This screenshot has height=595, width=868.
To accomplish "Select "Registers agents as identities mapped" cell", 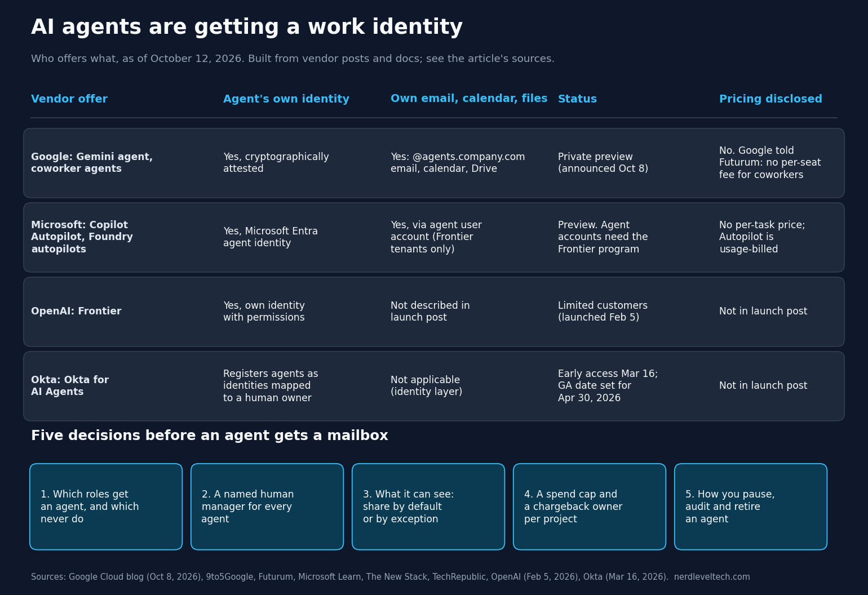I will (271, 386).
